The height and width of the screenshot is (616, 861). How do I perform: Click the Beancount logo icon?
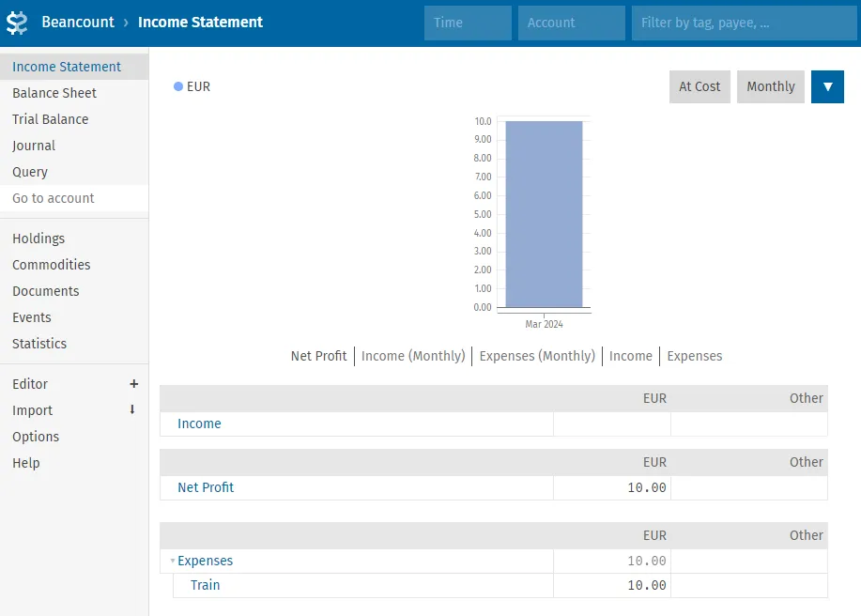coord(17,23)
